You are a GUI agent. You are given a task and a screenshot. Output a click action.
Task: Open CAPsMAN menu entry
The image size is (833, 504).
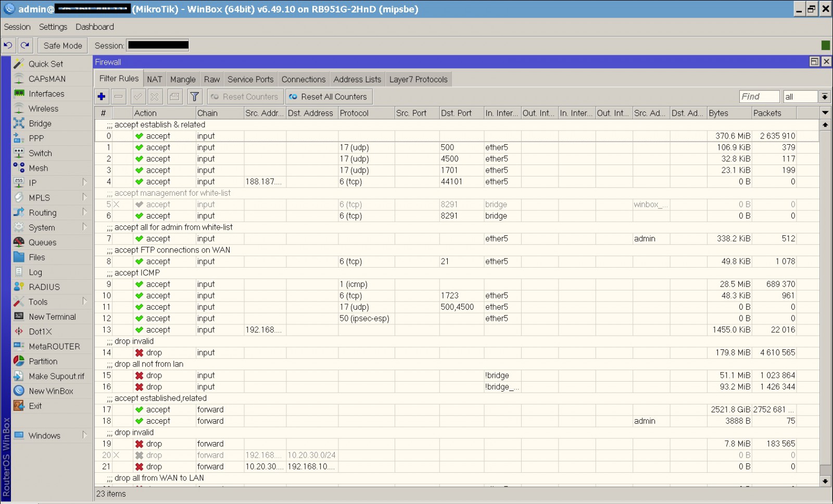tap(47, 79)
